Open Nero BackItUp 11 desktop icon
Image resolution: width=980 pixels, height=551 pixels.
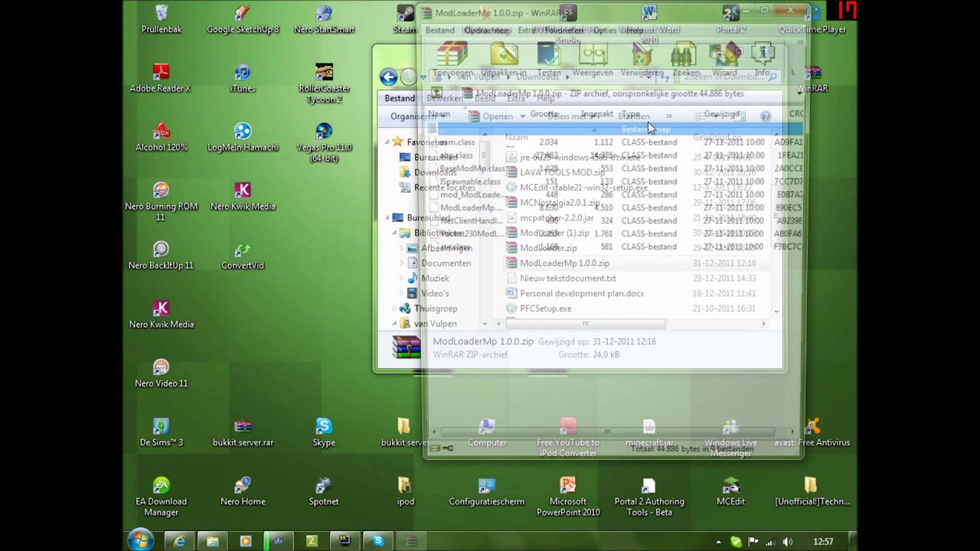161,256
